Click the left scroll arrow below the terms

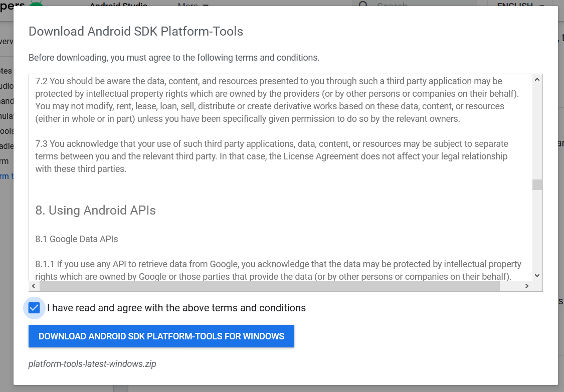click(33, 286)
